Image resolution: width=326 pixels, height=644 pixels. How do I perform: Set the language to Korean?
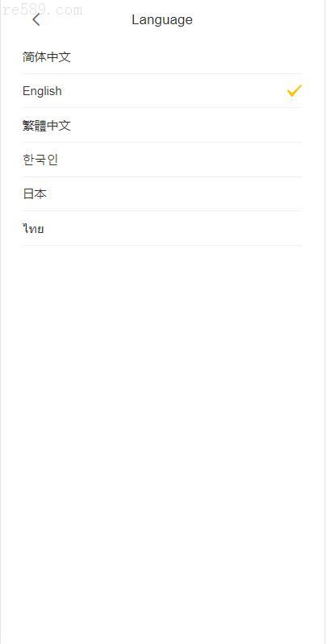coord(162,160)
